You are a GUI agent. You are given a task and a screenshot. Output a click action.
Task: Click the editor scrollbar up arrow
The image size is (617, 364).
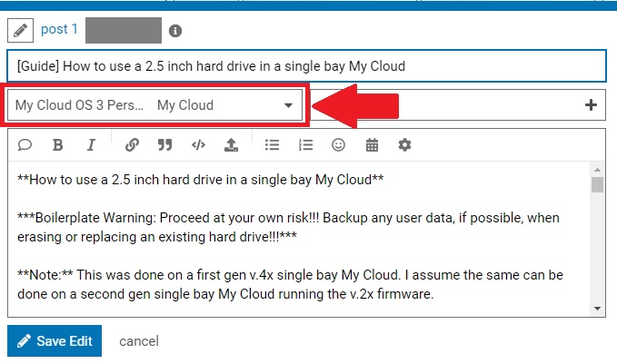(597, 170)
